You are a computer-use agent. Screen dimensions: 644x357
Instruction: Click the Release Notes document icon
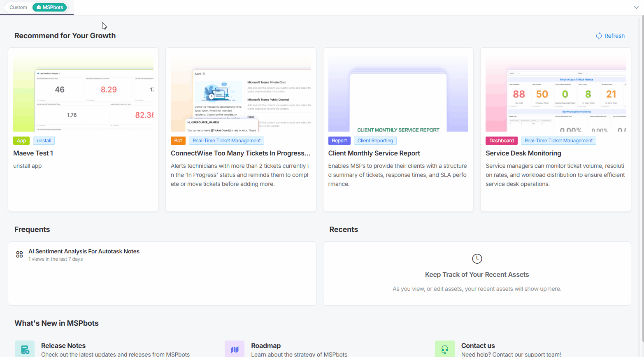coord(25,348)
